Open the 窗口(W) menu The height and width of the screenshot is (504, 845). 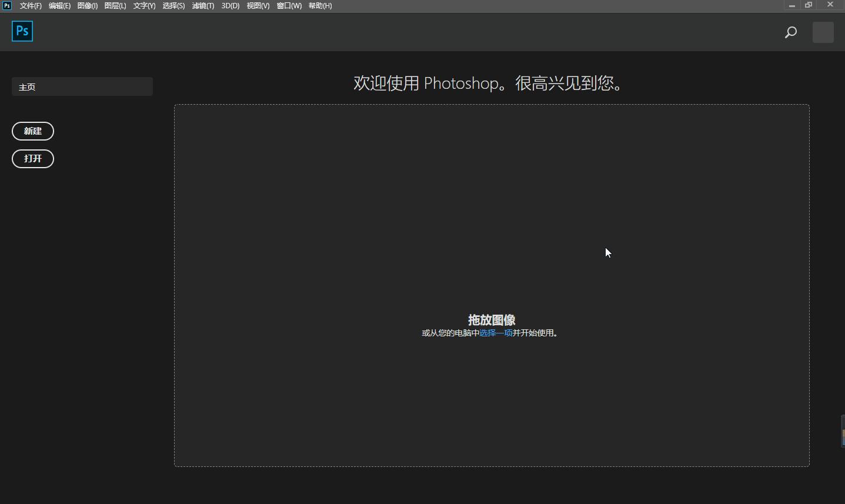click(x=289, y=6)
